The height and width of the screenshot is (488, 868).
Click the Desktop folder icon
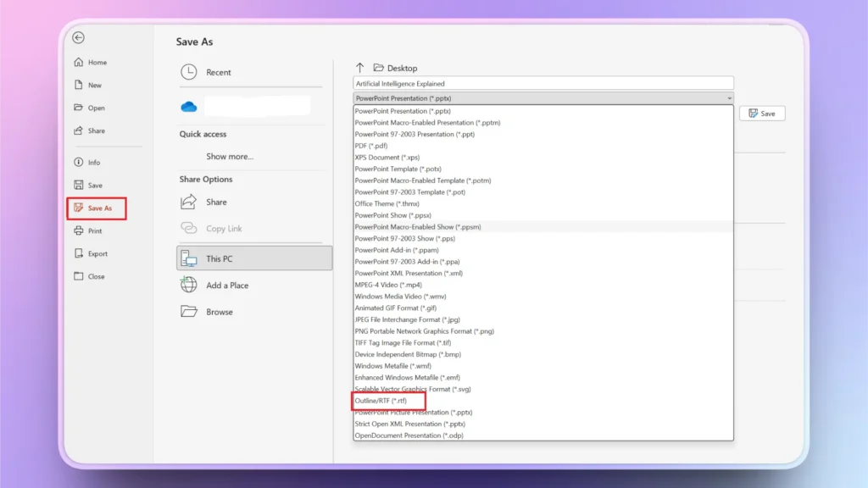point(379,68)
